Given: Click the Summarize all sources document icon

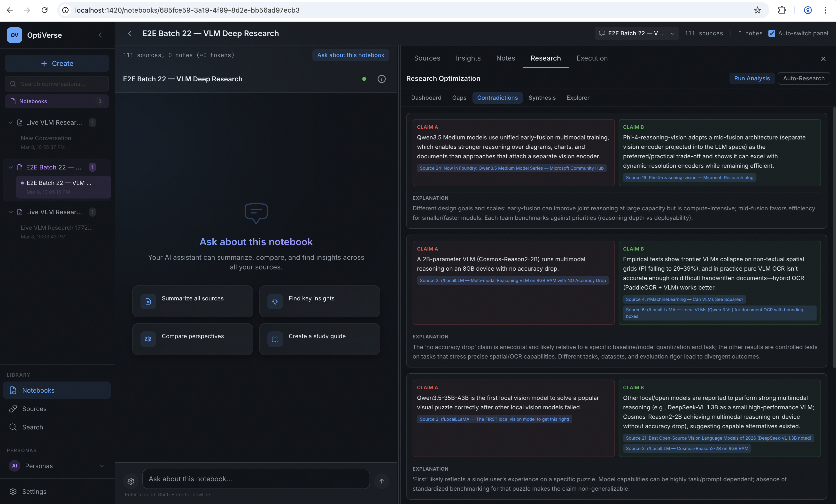Looking at the screenshot, I should coord(148,301).
